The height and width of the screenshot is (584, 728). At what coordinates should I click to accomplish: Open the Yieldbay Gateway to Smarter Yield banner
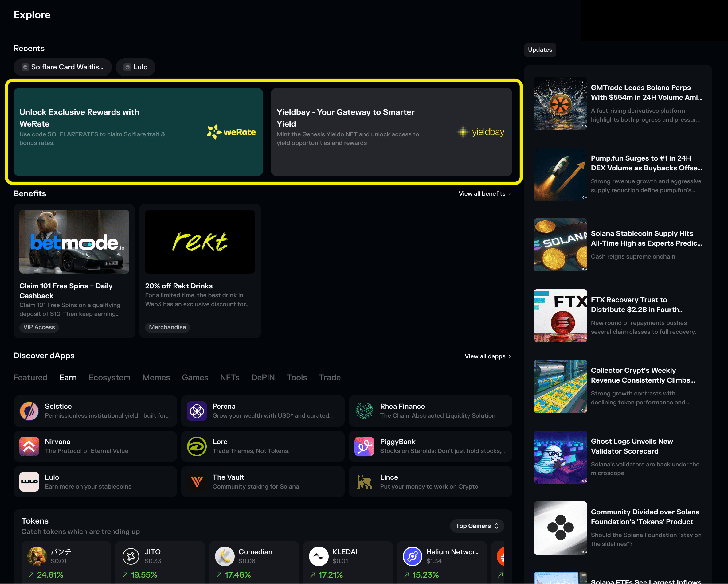(x=391, y=132)
